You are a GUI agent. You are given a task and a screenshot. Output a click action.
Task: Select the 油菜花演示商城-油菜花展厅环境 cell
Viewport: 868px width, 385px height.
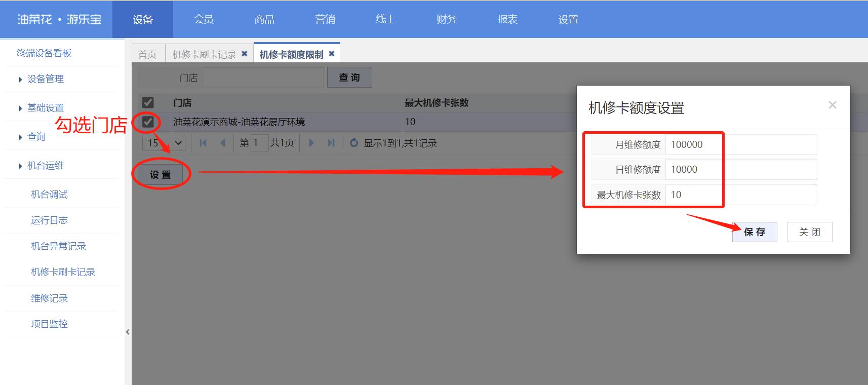239,122
